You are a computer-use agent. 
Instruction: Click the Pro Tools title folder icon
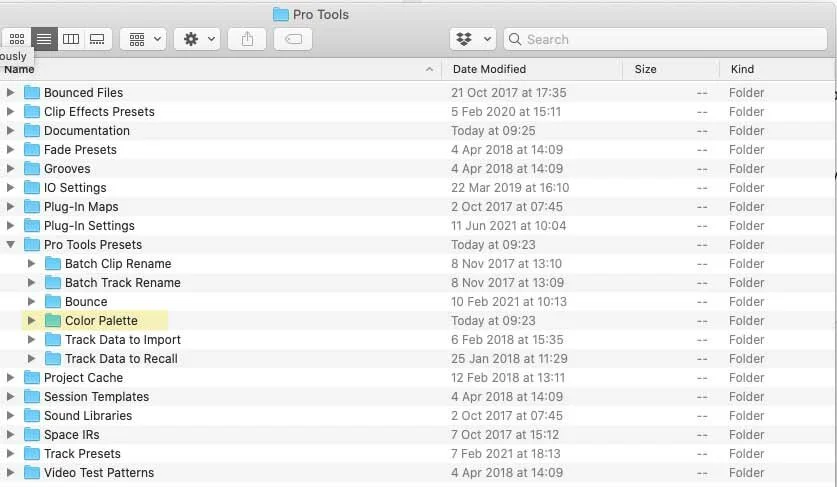pos(281,14)
